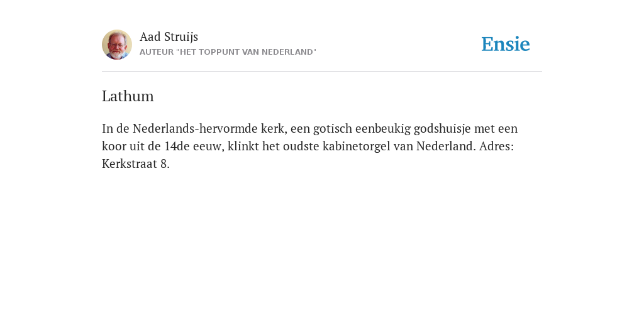Select the subtitle AUTEUR "HET TOPPUNT VAN NEDERLAND"
The width and height of the screenshot is (644, 322).
(228, 52)
